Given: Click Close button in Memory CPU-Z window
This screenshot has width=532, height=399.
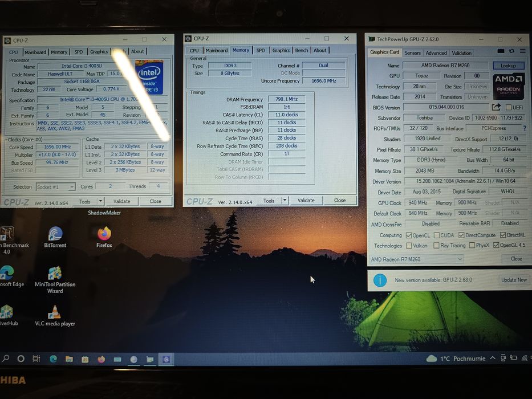Looking at the screenshot, I should 340,201.
